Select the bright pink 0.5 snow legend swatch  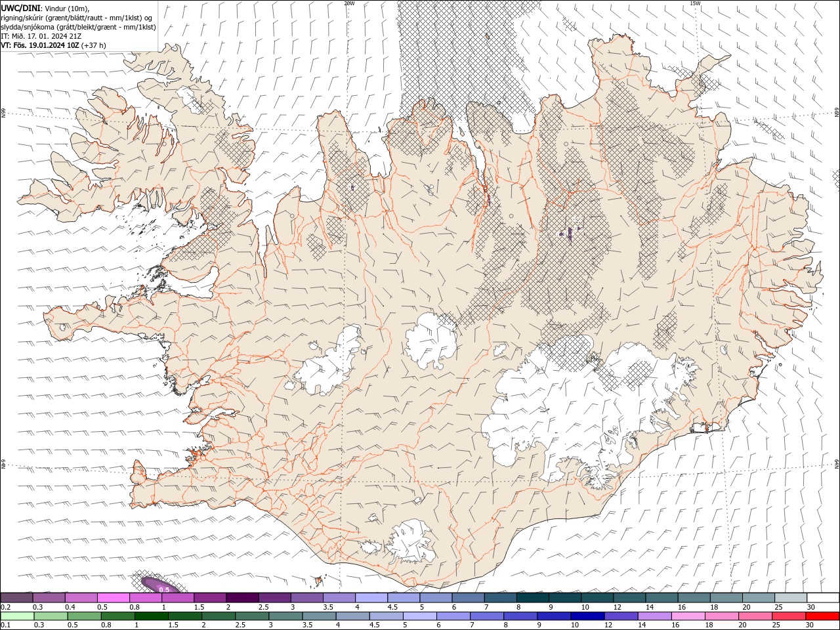pyautogui.click(x=114, y=598)
